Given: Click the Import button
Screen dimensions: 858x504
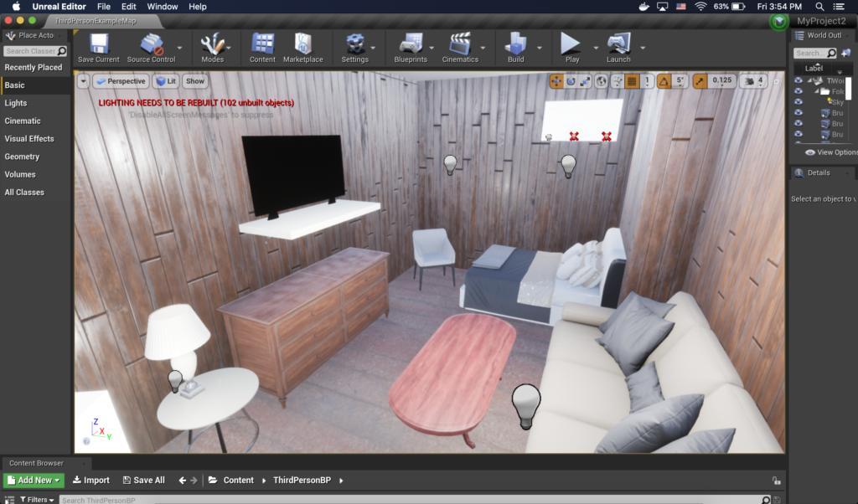Looking at the screenshot, I should (91, 481).
